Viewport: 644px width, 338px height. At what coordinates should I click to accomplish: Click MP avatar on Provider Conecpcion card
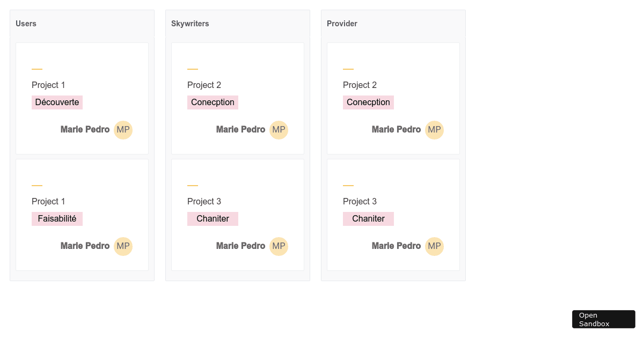click(x=434, y=130)
